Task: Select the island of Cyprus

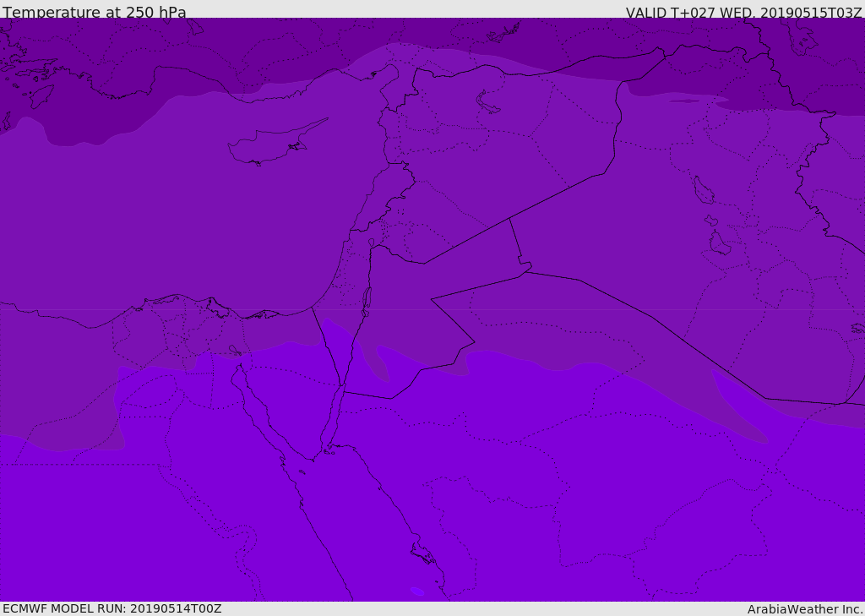Action: (269, 146)
